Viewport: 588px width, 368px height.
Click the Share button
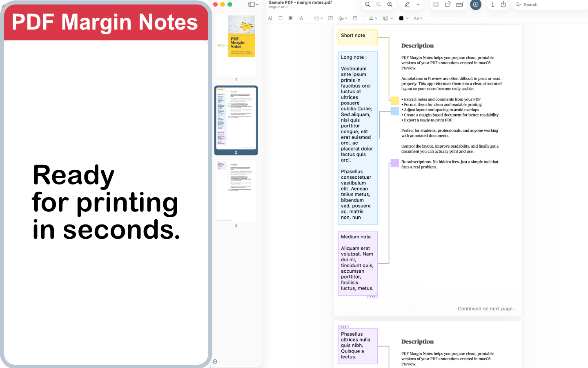pos(503,4)
